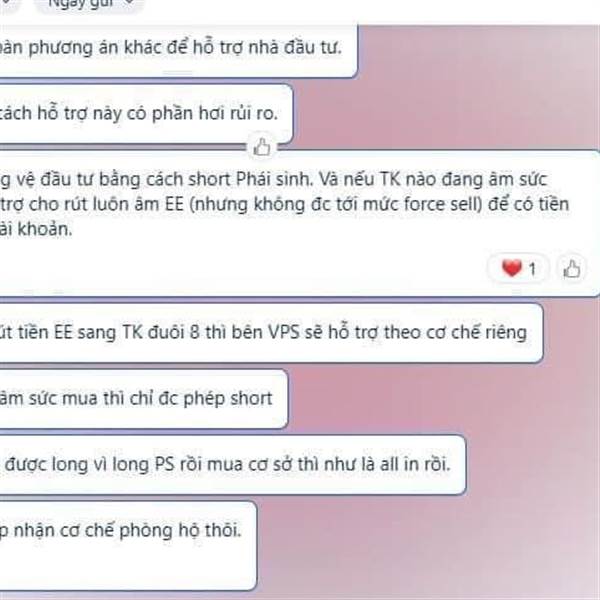Image resolution: width=600 pixels, height=600 pixels.
Task: Expand the partially visible filter left of "Ngày gửi"
Action: pos(8,5)
